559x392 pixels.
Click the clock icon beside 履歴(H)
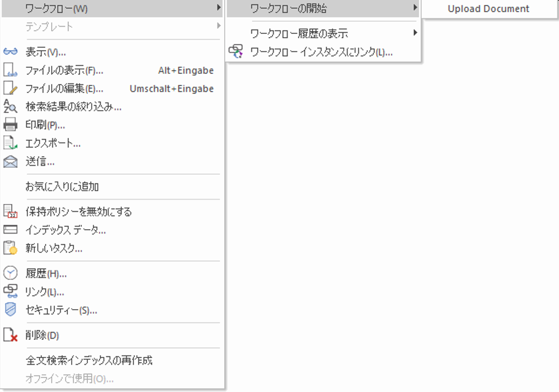[x=11, y=273]
